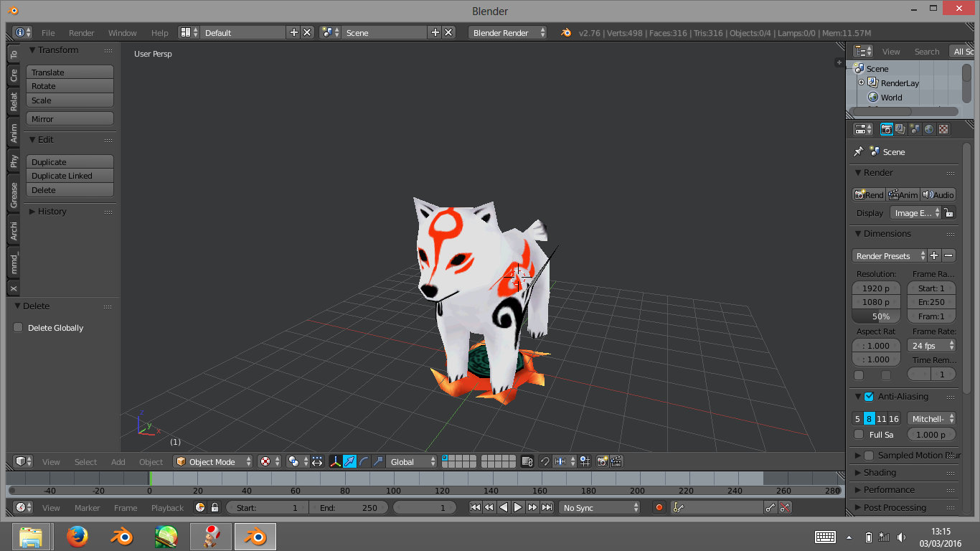Image resolution: width=980 pixels, height=551 pixels.
Task: Jump to previous keyframe
Action: point(489,507)
